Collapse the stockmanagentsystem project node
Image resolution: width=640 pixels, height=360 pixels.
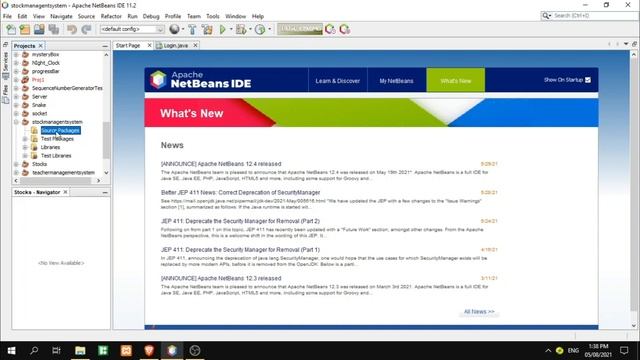tap(16, 122)
